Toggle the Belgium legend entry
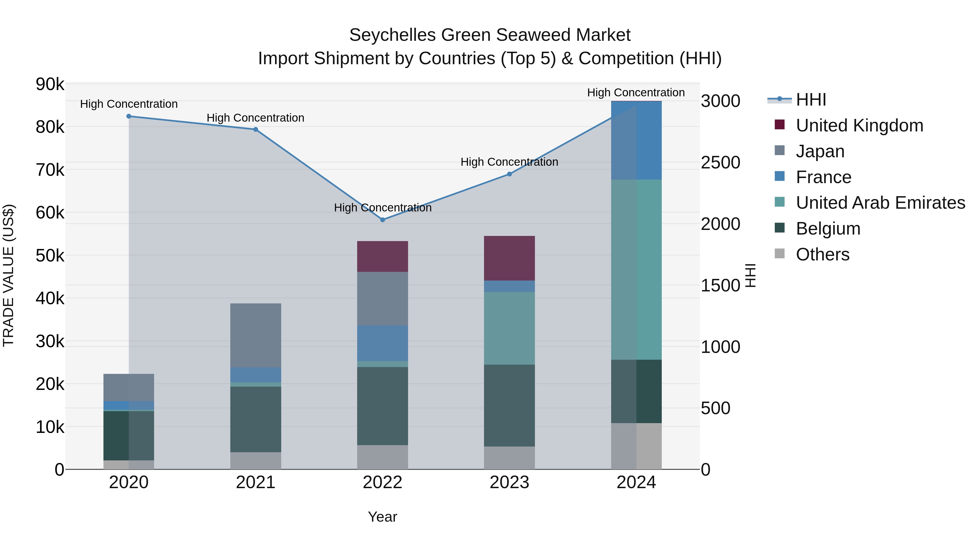980x551 pixels. pos(817,228)
